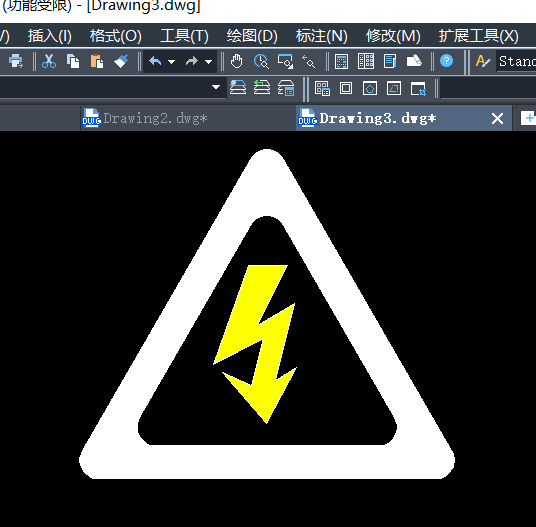Select the Cut scissors icon
Viewport: 536px width, 527px height.
(x=49, y=62)
